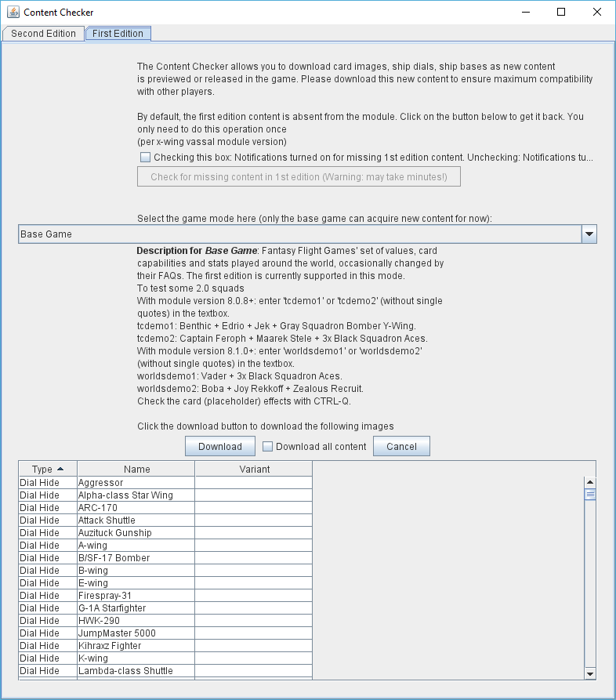Screen dimensions: 616x700
Task: Enable Download all content checkbox
Action: (x=267, y=447)
